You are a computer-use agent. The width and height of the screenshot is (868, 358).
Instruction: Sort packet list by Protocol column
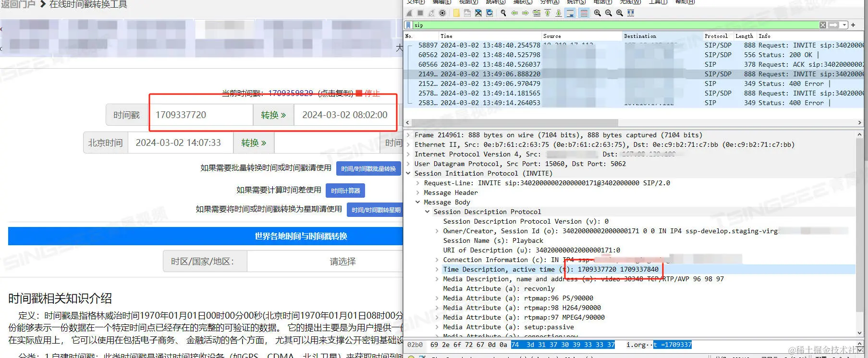point(717,36)
